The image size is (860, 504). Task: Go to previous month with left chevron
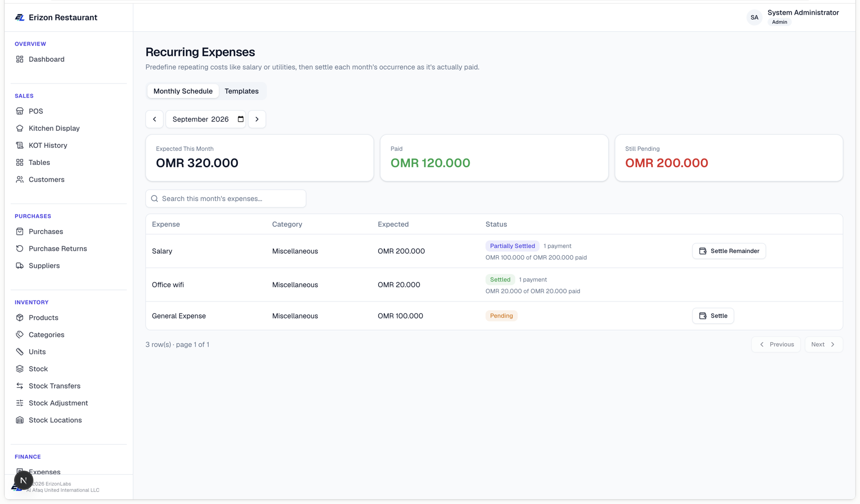154,119
